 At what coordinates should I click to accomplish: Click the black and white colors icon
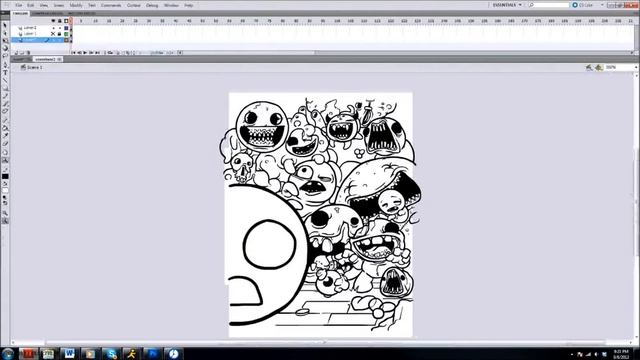(x=5, y=197)
